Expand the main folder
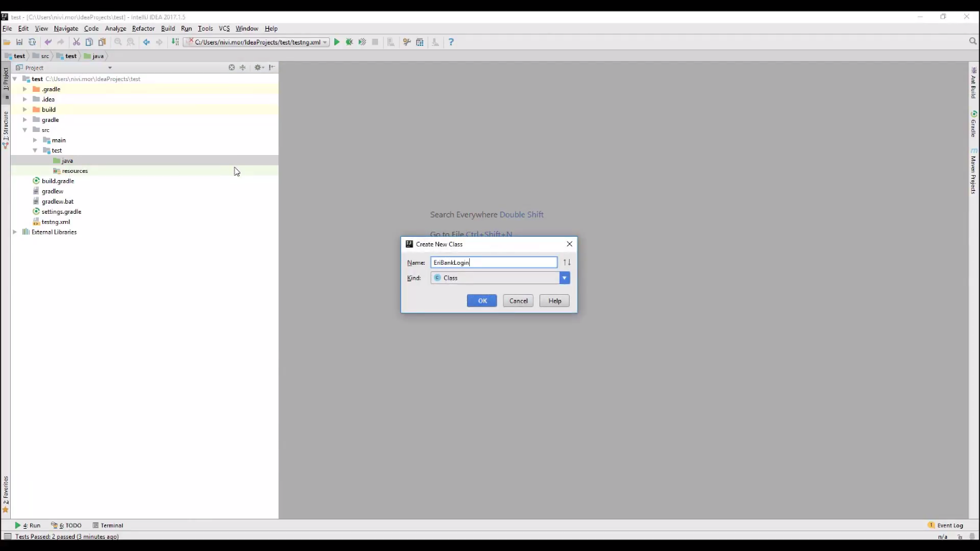980x551 pixels. pos(35,140)
